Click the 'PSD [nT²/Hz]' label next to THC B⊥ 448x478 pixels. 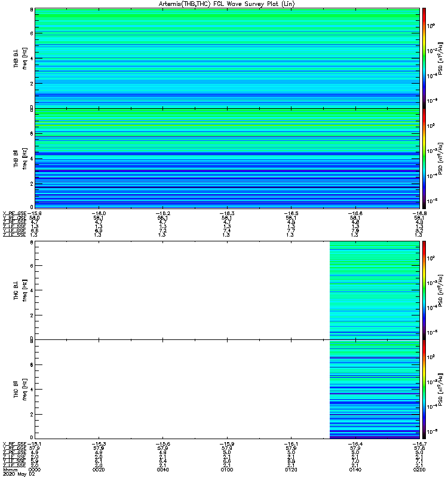[x=441, y=290]
